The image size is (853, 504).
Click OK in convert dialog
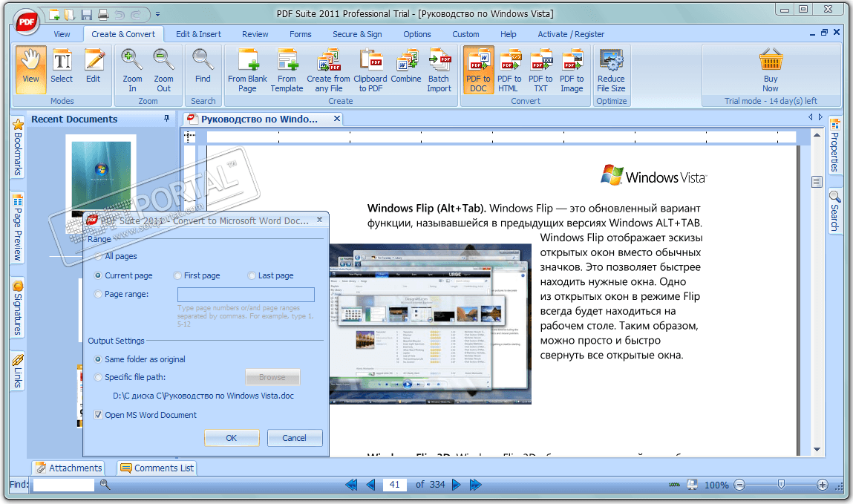(x=232, y=438)
